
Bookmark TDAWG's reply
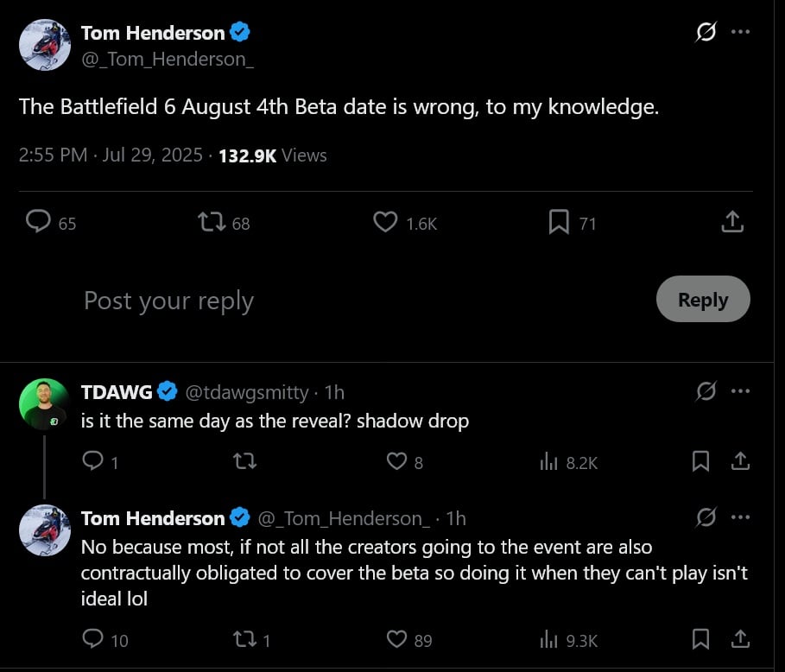pos(700,461)
